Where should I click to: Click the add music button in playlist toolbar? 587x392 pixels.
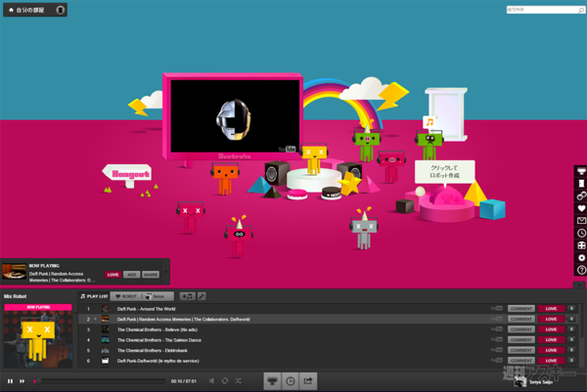(x=187, y=296)
